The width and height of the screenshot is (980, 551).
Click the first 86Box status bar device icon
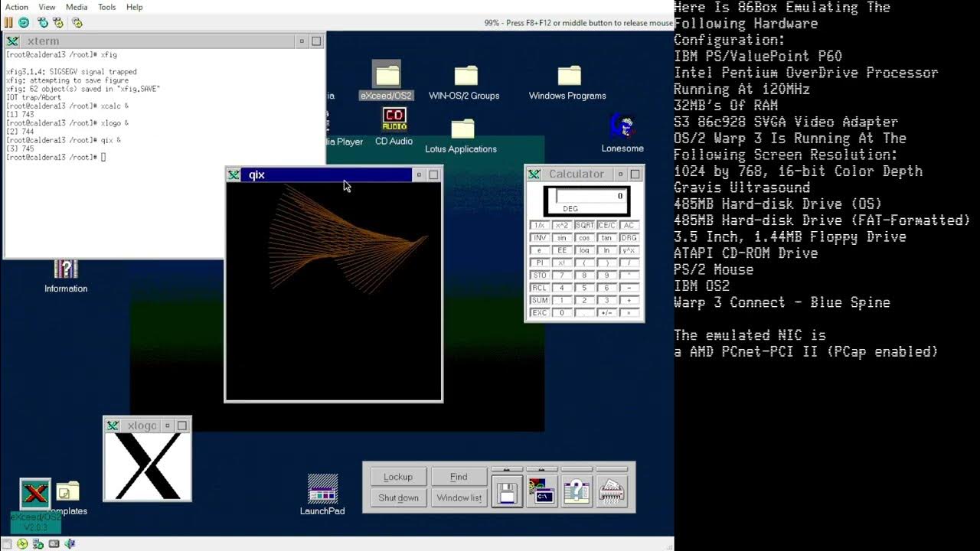[7, 544]
